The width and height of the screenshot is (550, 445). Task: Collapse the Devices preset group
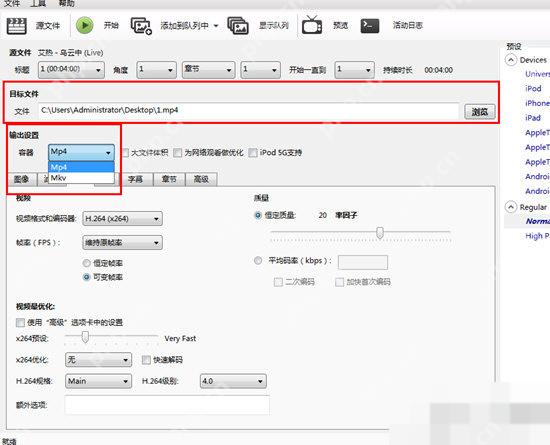(511, 60)
